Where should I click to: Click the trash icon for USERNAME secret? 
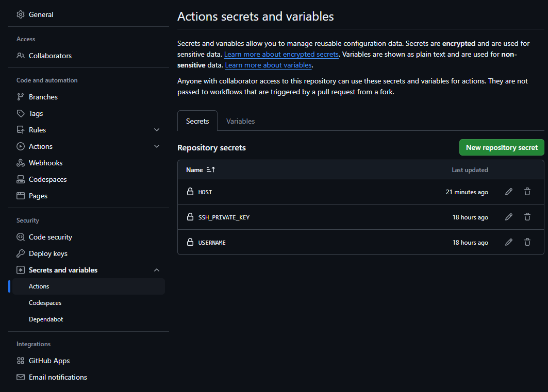point(527,242)
